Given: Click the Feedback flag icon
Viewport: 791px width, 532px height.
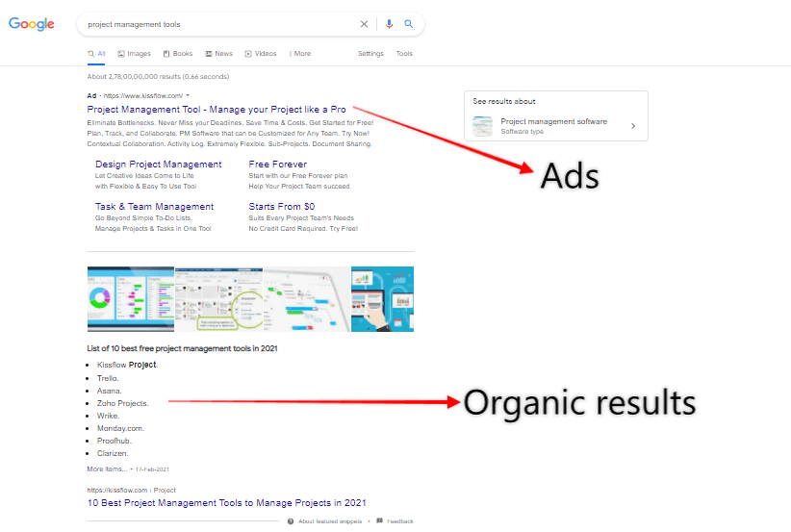Looking at the screenshot, I should point(380,520).
